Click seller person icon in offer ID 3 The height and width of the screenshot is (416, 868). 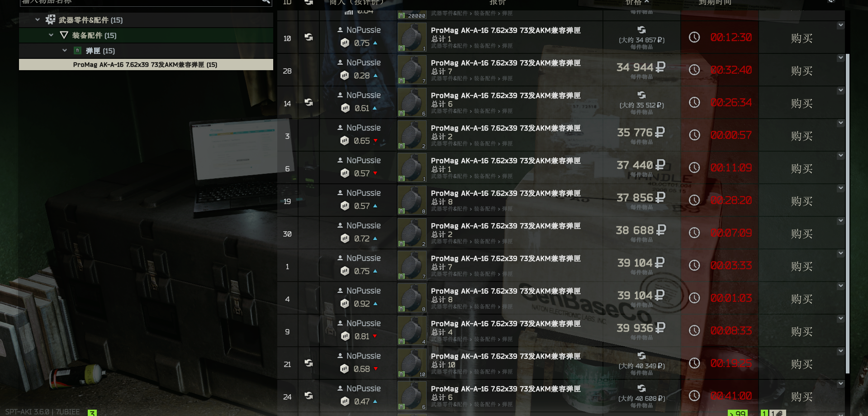point(340,128)
